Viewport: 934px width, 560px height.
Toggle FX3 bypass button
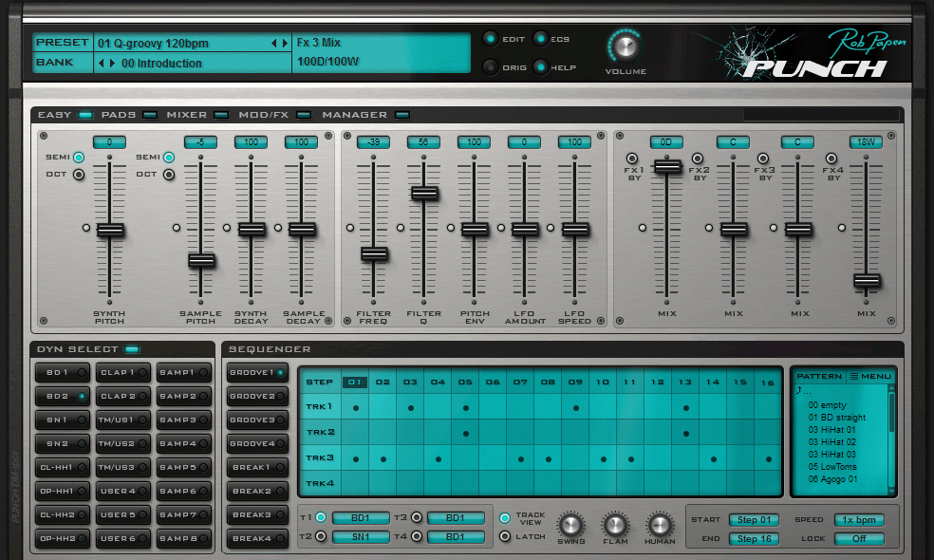coord(763,159)
